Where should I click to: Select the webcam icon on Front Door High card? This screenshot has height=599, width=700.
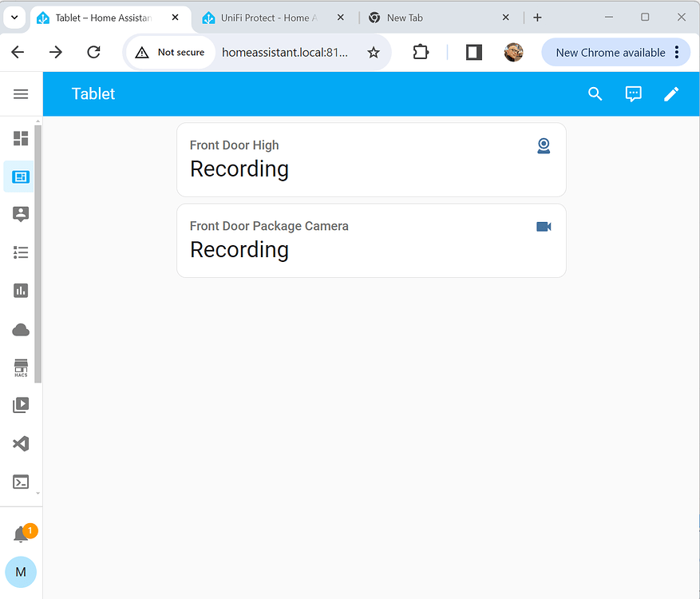(x=544, y=145)
